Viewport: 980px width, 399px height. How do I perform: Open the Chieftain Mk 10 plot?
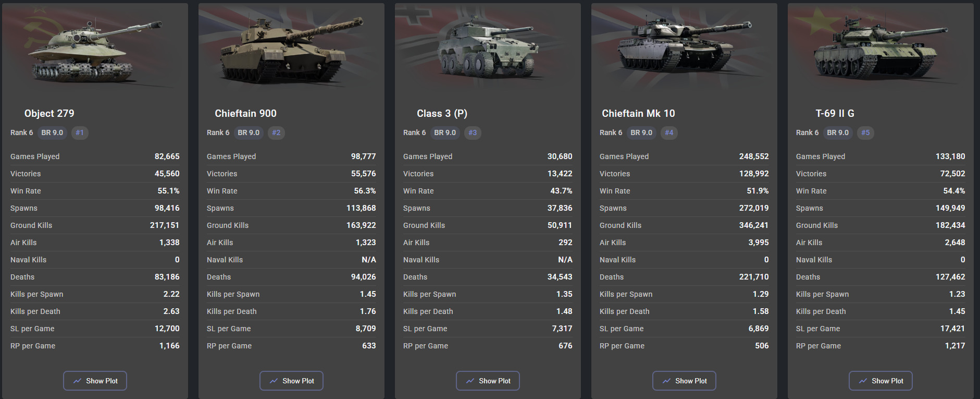[684, 381]
